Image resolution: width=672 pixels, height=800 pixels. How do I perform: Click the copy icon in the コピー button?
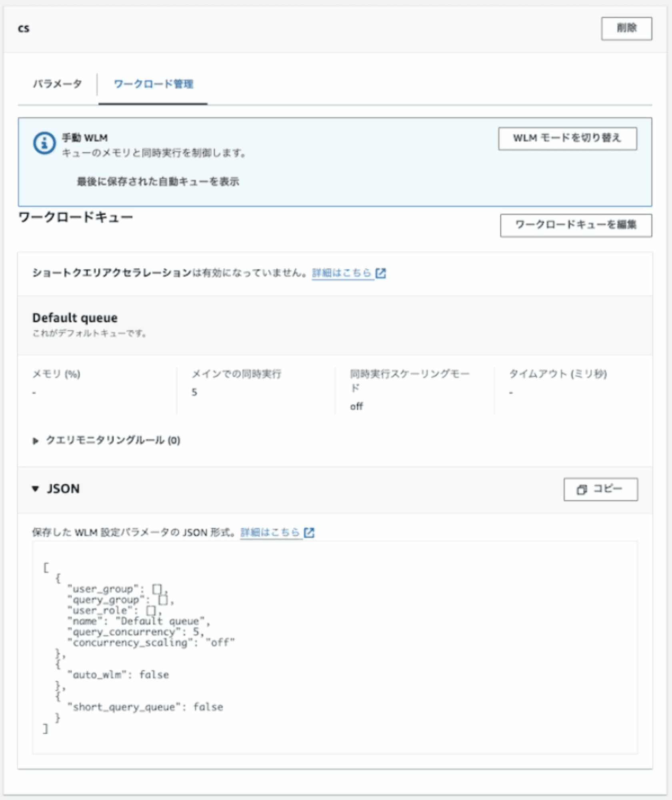pyautogui.click(x=582, y=490)
